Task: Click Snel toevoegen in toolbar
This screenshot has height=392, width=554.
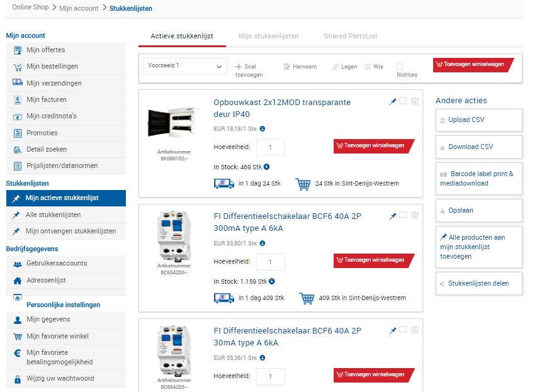Action: 249,70
